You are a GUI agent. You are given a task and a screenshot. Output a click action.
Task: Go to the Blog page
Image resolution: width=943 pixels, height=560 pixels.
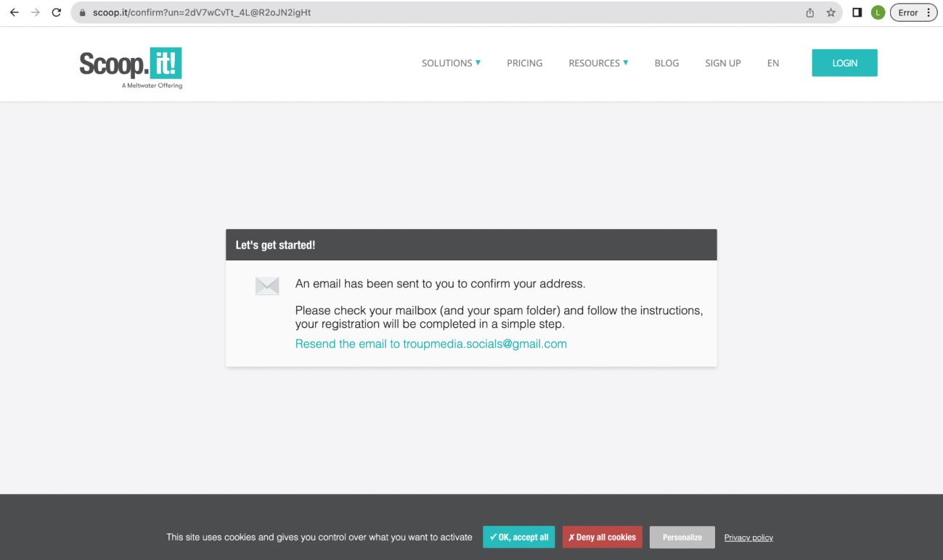[666, 63]
